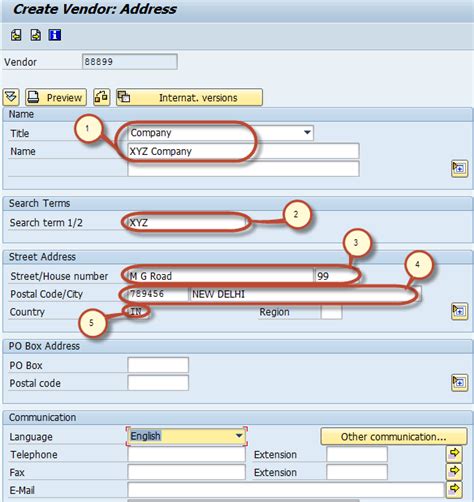The image size is (474, 502).
Task: Click the PO Box Address section header
Action: tap(44, 346)
